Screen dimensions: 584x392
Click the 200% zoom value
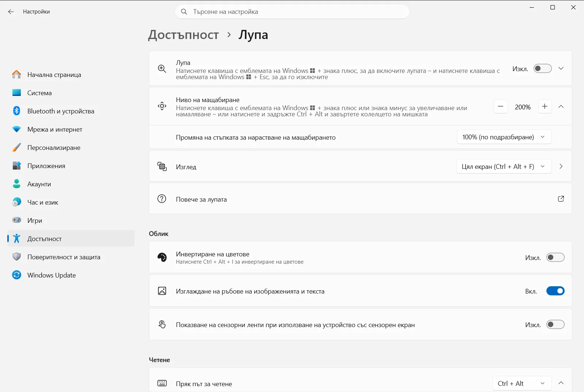(x=523, y=107)
